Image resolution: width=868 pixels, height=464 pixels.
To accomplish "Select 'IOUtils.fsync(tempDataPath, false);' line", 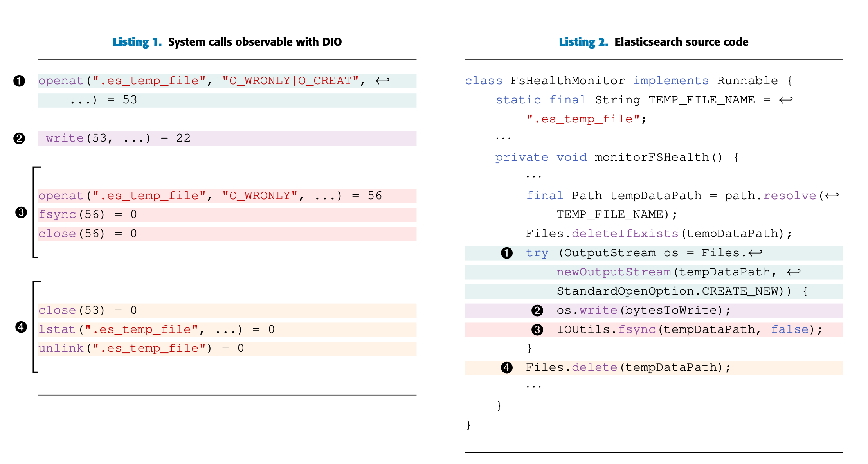I will 654,330.
